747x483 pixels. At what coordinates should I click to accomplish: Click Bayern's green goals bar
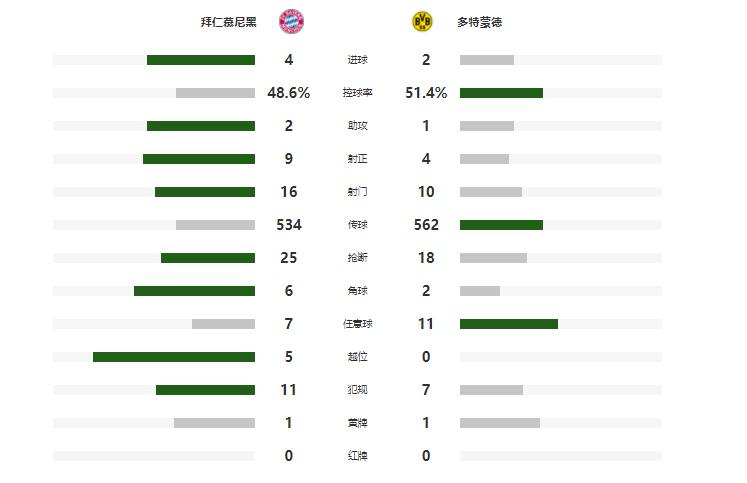point(200,60)
